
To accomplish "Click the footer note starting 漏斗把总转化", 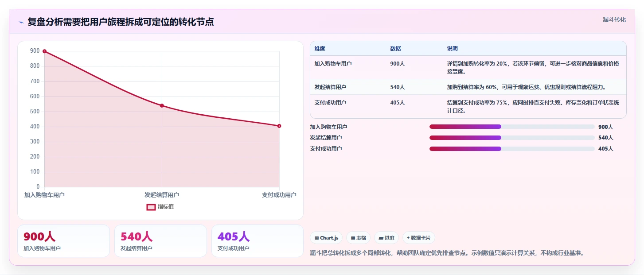I will (448, 253).
